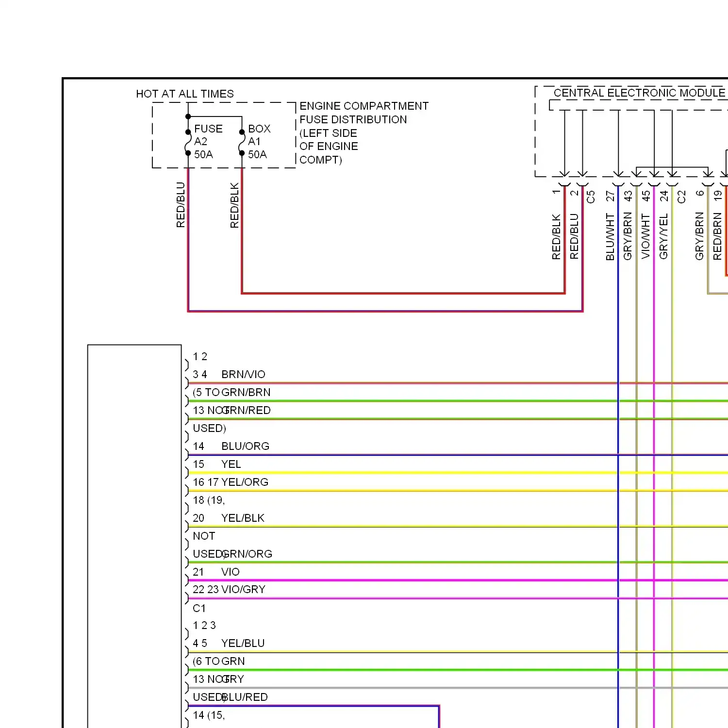Image resolution: width=728 pixels, height=728 pixels.
Task: Click the C2 connector label
Action: (681, 197)
